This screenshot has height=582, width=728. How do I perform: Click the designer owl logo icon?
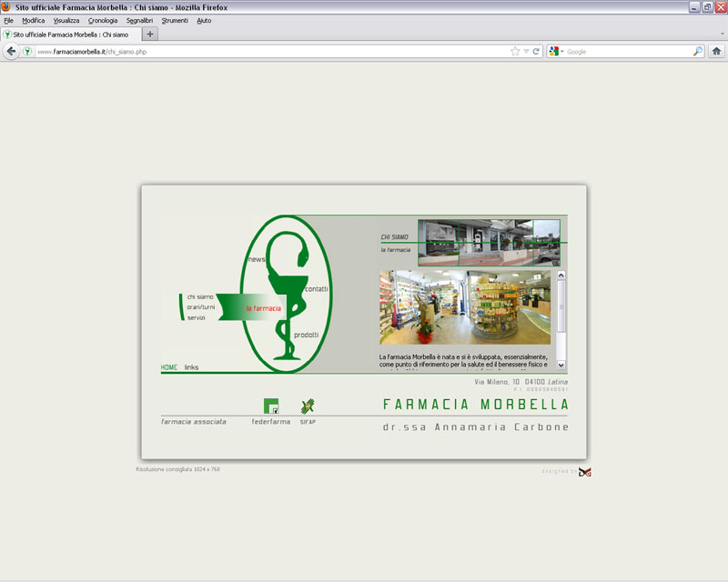coord(585,472)
